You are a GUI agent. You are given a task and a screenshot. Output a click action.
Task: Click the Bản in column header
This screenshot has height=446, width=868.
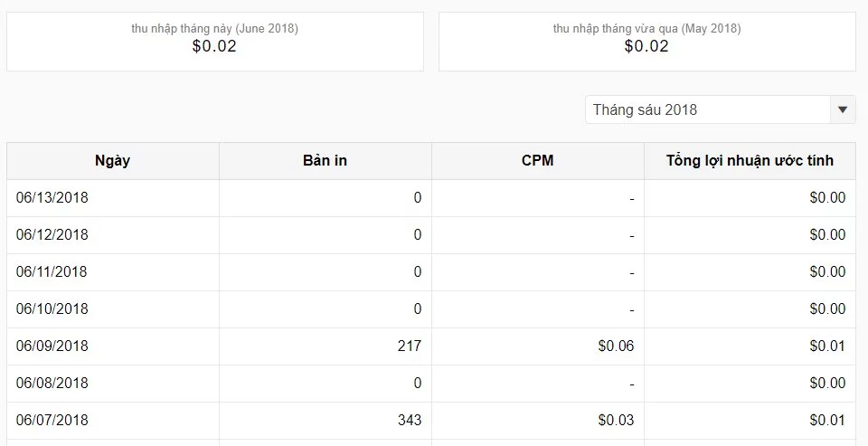(325, 161)
